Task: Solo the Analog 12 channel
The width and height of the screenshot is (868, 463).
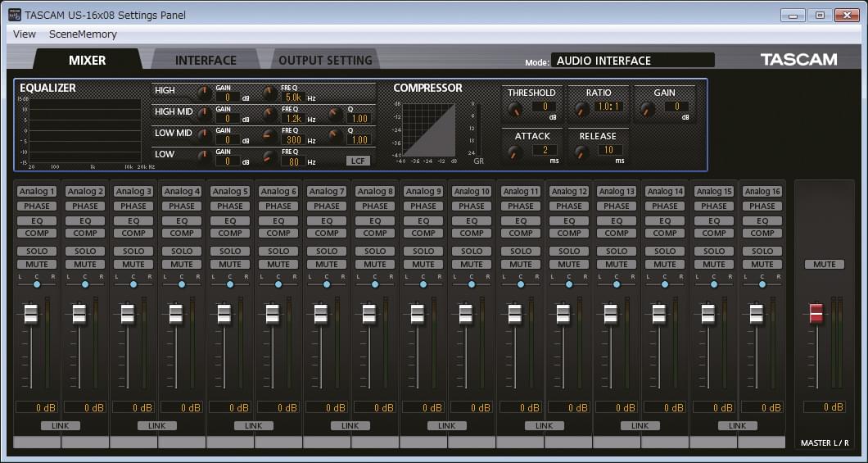Action: tap(569, 251)
